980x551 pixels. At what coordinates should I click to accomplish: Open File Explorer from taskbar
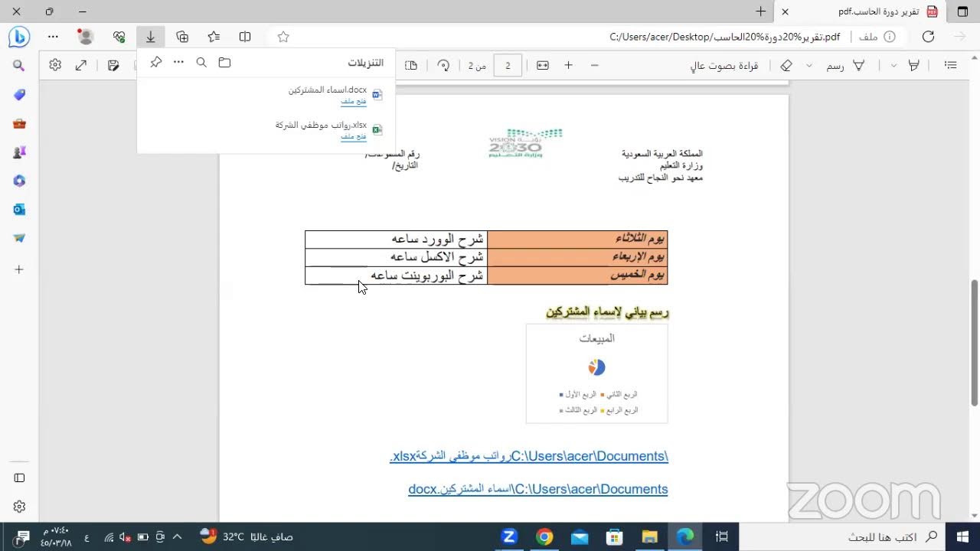click(x=650, y=536)
